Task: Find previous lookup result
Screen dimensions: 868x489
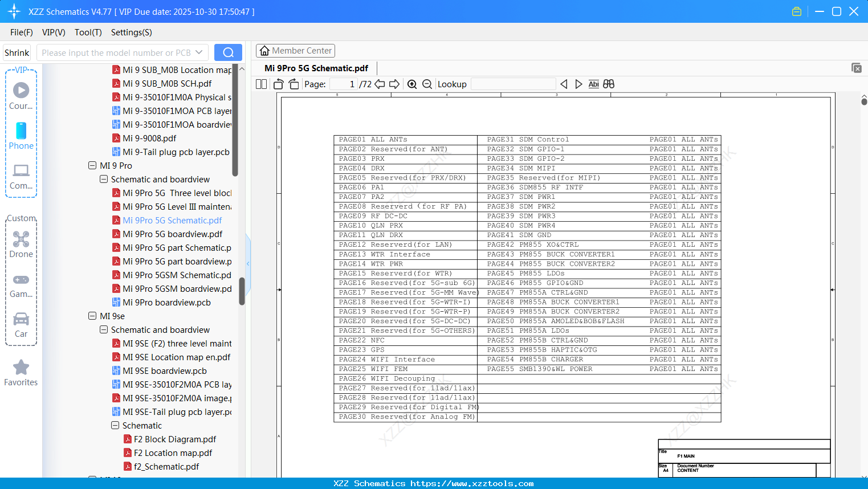Action: [x=564, y=84]
